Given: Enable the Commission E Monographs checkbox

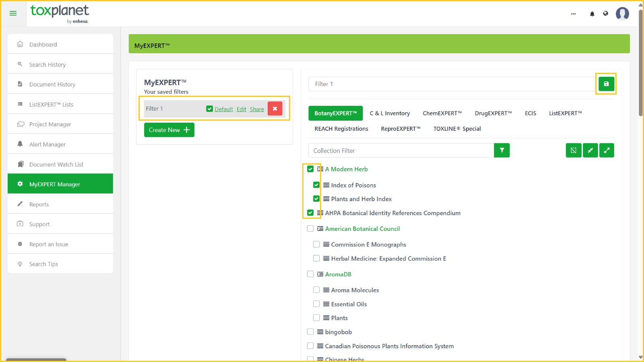Looking at the screenshot, I should tap(316, 245).
